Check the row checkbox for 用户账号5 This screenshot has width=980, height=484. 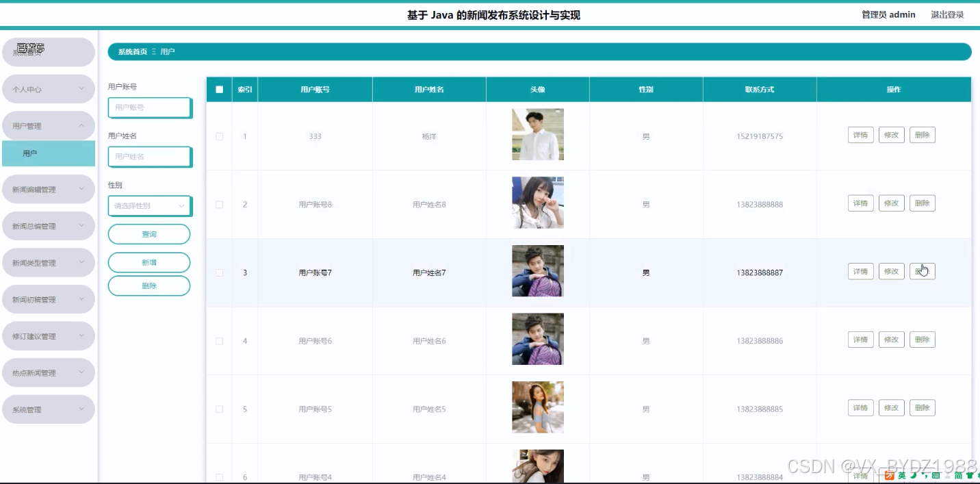[219, 409]
